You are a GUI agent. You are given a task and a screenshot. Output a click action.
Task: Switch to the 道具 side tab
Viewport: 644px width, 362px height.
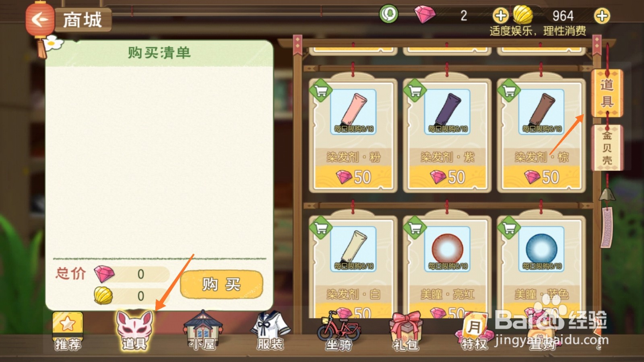click(x=607, y=93)
